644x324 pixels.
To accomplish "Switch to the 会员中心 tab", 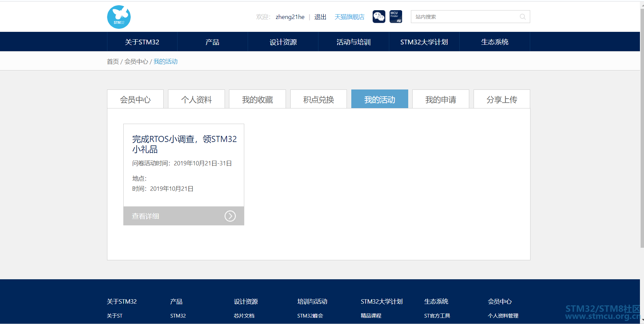I will (135, 99).
